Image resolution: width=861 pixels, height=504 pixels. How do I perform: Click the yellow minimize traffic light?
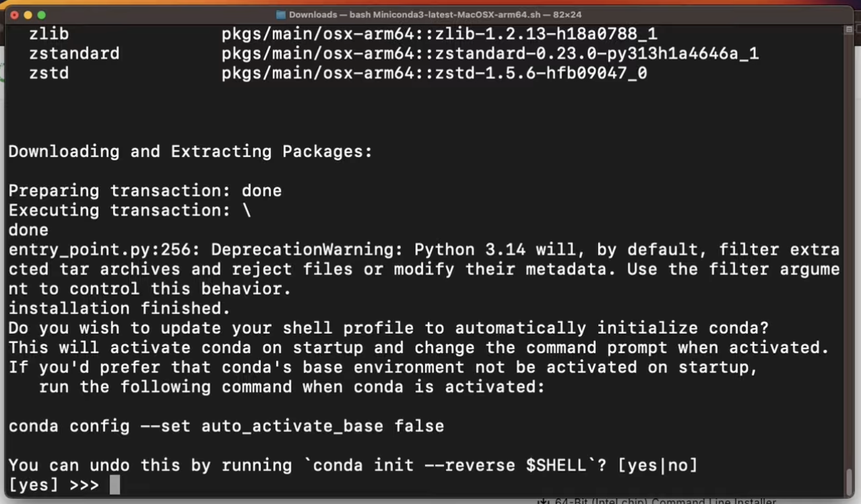pyautogui.click(x=27, y=13)
